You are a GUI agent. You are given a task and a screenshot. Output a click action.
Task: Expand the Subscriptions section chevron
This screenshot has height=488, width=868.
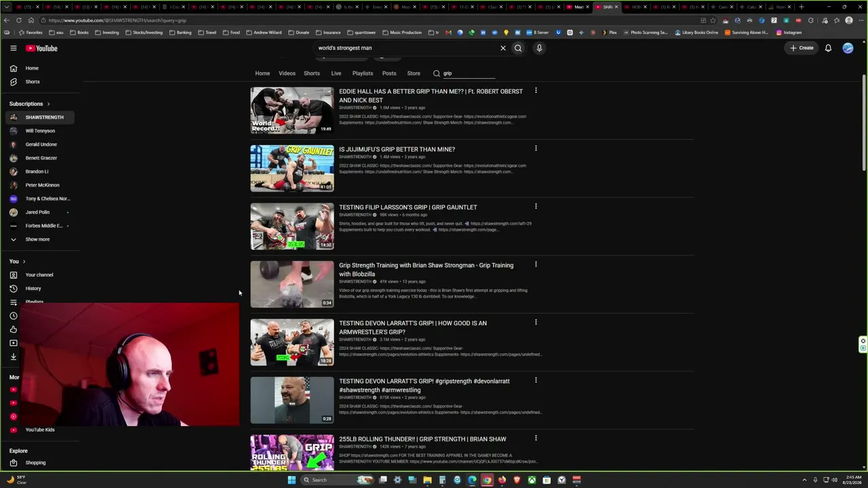(48, 104)
